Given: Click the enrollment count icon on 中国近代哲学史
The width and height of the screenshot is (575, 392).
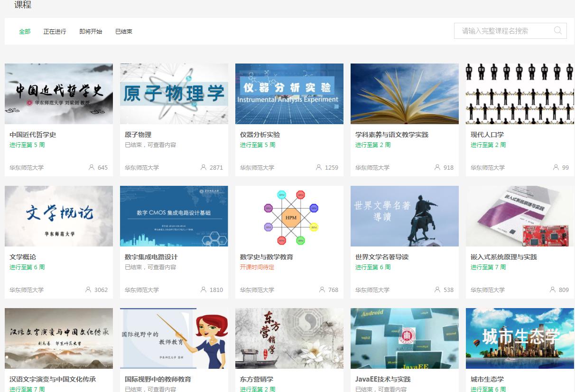Looking at the screenshot, I should click(91, 167).
